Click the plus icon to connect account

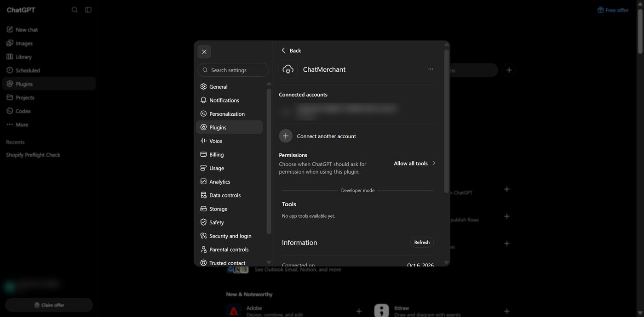286,136
